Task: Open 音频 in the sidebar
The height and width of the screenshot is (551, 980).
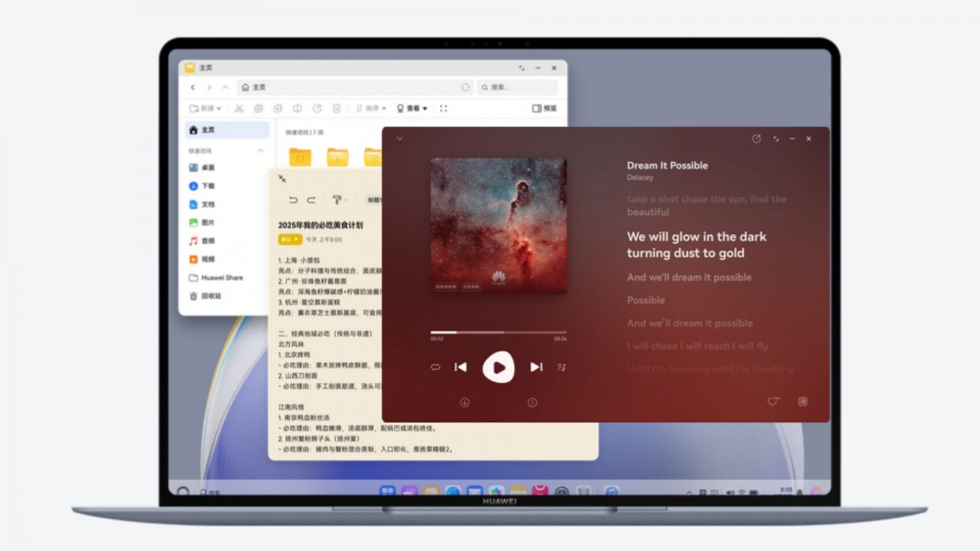Action: pyautogui.click(x=202, y=241)
